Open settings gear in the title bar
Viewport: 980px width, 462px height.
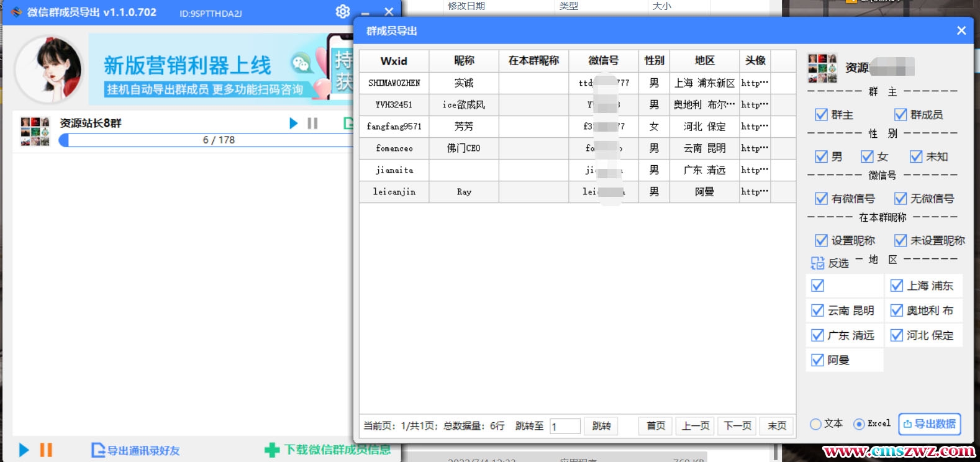click(342, 12)
